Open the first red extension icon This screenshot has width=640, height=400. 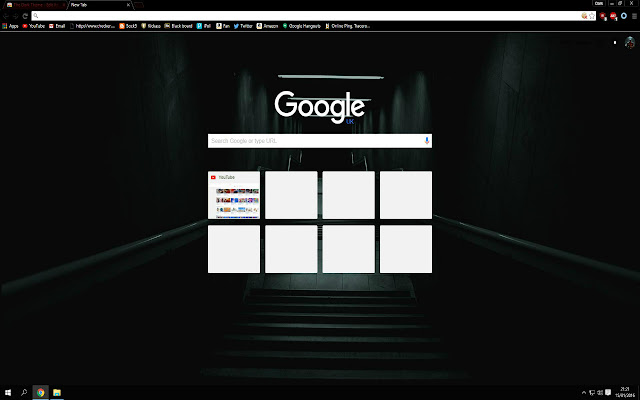coord(603,16)
